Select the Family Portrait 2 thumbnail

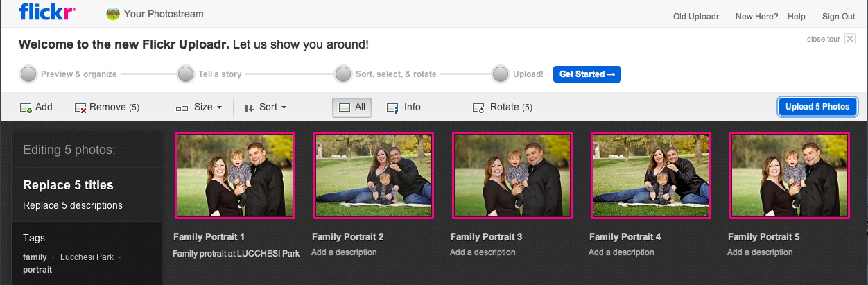click(373, 175)
